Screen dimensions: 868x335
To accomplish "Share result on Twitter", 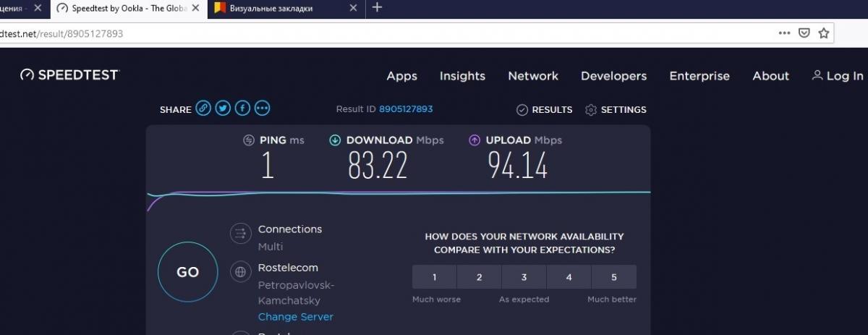I will 223,109.
